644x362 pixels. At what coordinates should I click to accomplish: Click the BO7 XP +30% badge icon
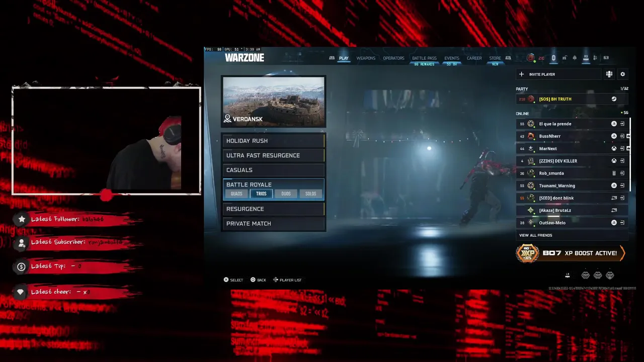pos(528,253)
